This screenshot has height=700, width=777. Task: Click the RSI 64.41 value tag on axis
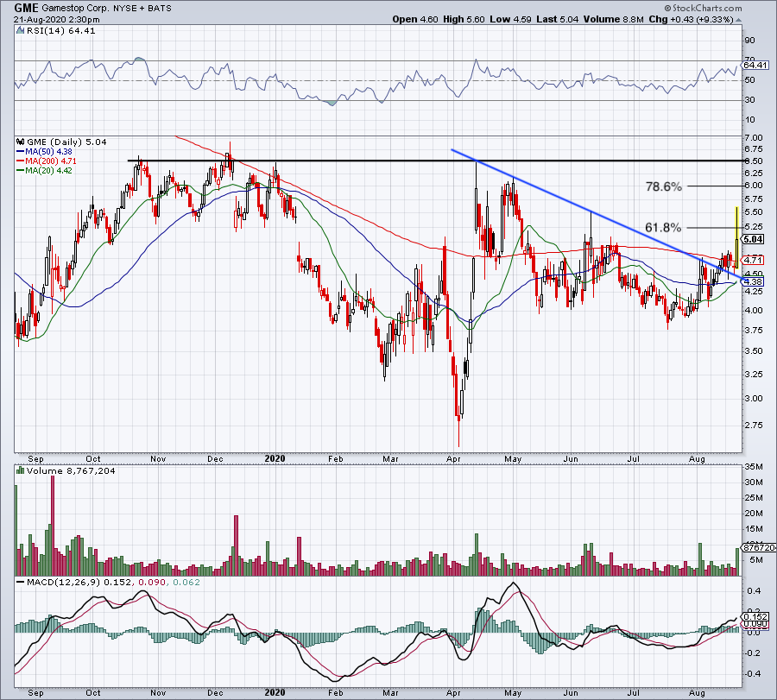[x=755, y=65]
